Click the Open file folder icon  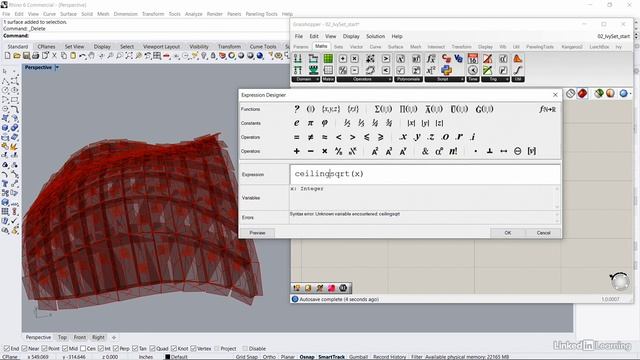[x=17, y=56]
